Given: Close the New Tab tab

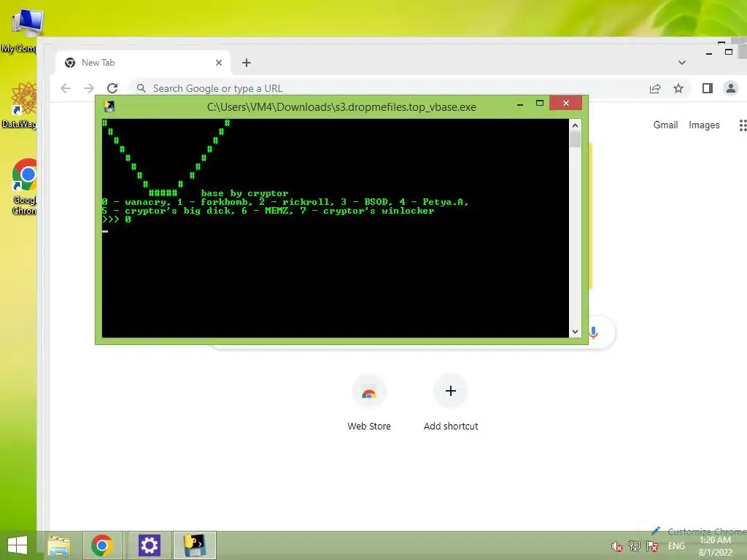Looking at the screenshot, I should [x=219, y=63].
